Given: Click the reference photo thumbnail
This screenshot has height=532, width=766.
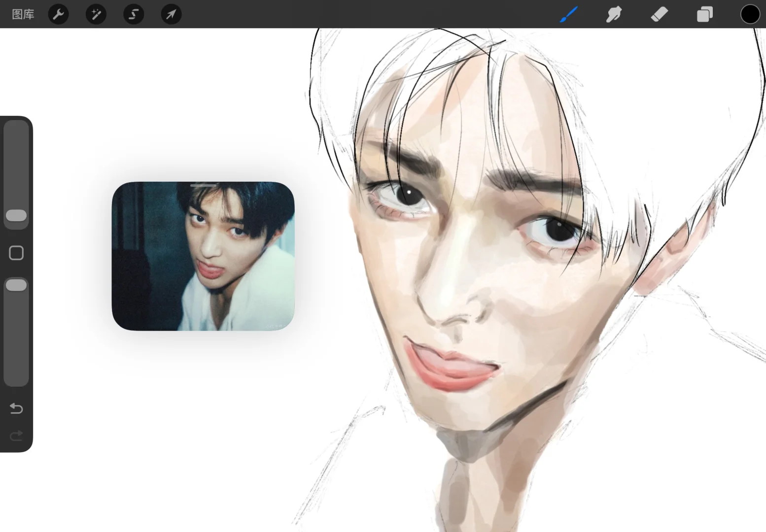Looking at the screenshot, I should point(203,256).
